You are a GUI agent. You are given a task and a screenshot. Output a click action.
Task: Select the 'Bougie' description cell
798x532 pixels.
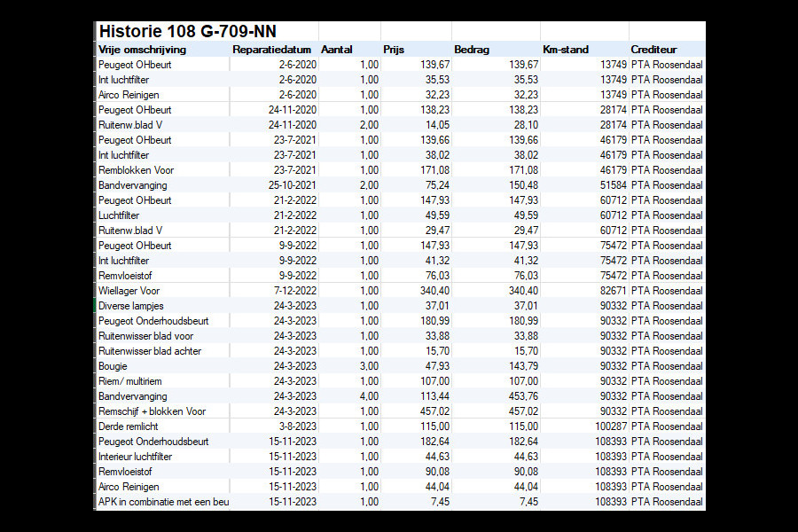pos(113,366)
